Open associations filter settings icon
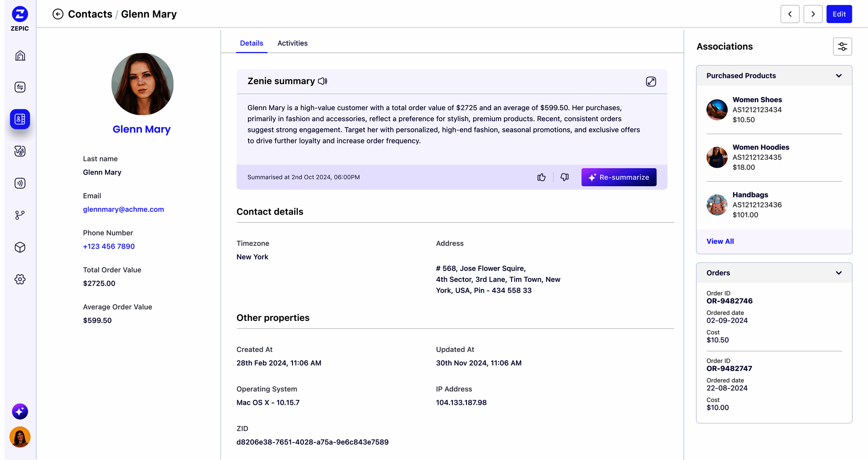 click(842, 47)
